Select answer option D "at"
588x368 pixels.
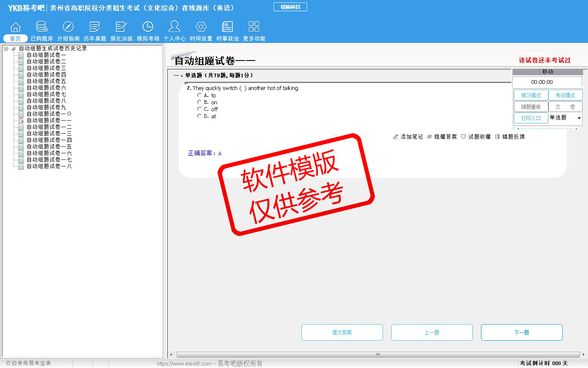pyautogui.click(x=199, y=116)
